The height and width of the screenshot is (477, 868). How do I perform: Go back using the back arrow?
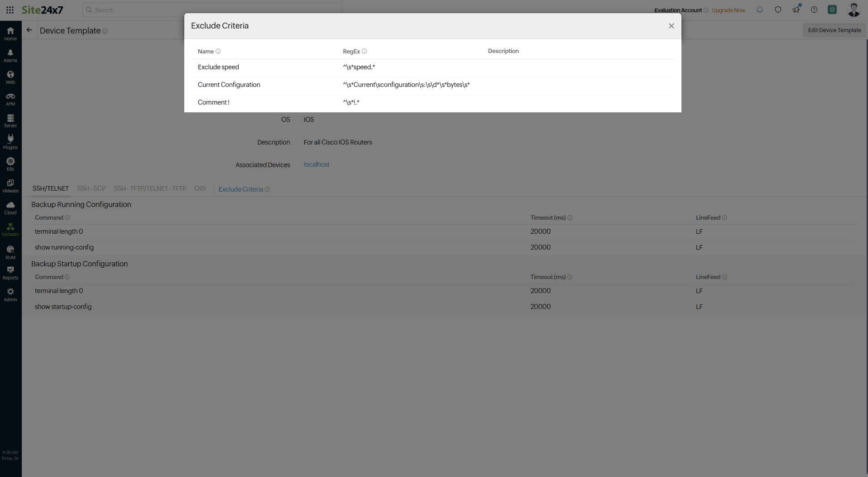pos(29,30)
